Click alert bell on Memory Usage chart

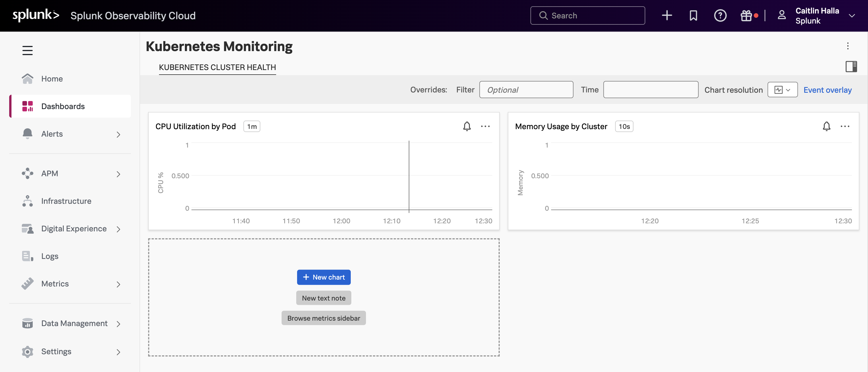click(x=826, y=126)
